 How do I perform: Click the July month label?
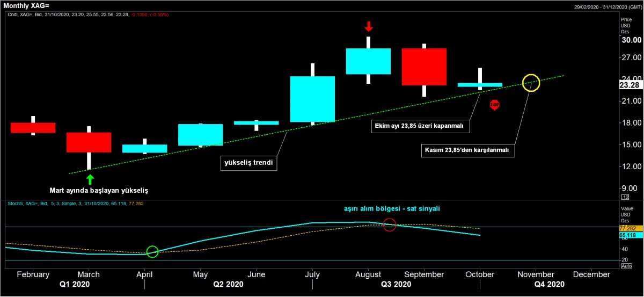[312, 274]
